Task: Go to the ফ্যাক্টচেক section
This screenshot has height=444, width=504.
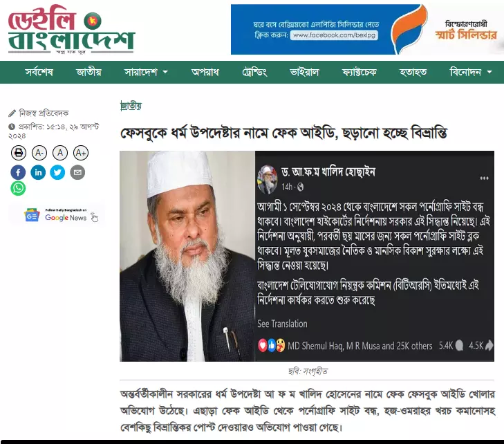Action: [359, 72]
